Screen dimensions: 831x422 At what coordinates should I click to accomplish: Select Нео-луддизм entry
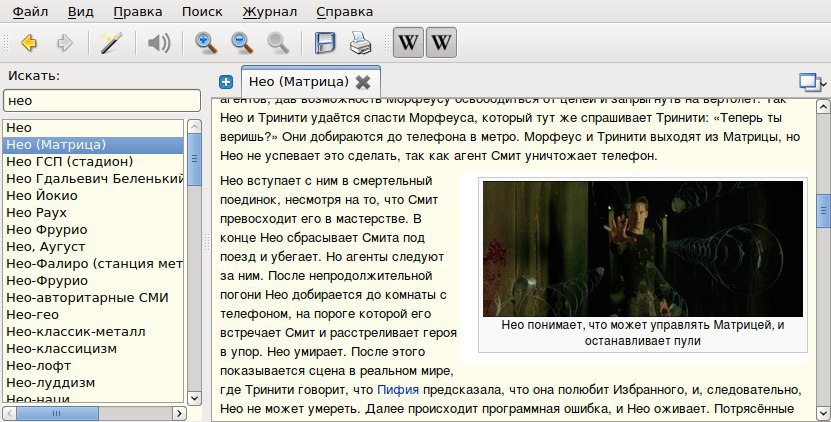pyautogui.click(x=93, y=382)
